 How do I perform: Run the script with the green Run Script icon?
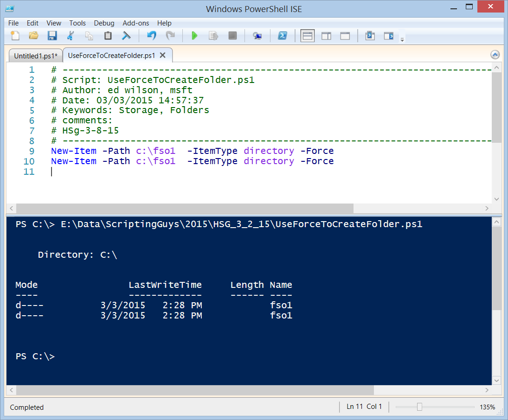pos(194,36)
